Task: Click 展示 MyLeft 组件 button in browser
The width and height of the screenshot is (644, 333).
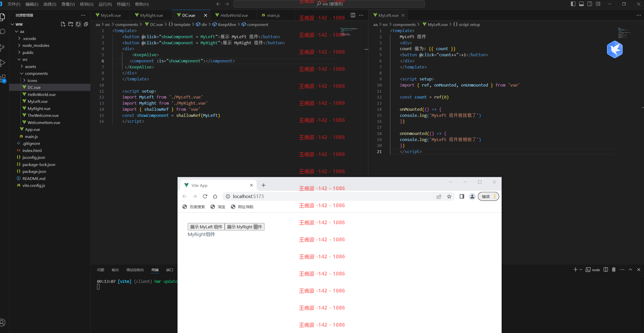Action: pyautogui.click(x=206, y=227)
